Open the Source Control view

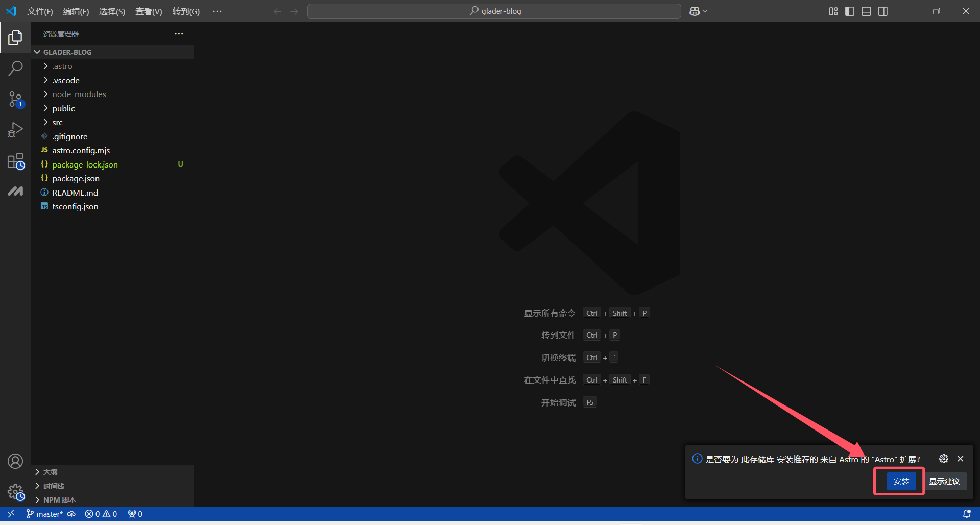[15, 99]
